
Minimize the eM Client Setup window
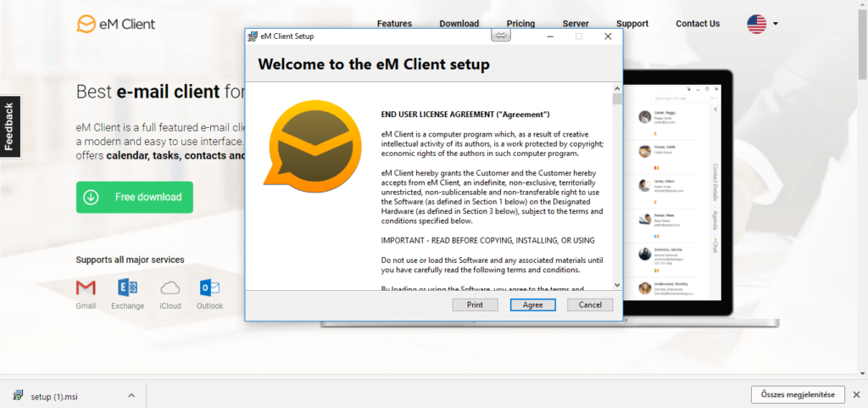click(x=550, y=36)
